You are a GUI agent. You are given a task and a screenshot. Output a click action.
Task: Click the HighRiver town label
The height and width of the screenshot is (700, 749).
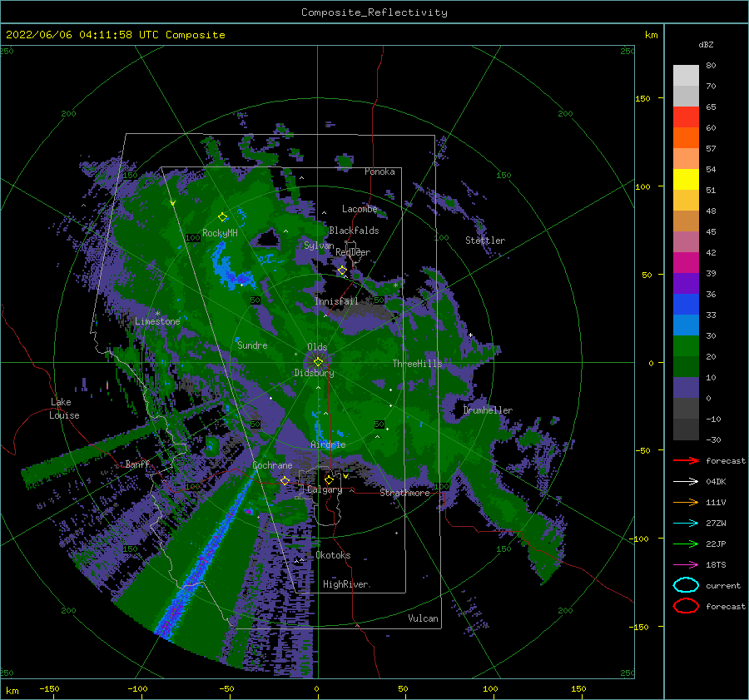click(345, 584)
